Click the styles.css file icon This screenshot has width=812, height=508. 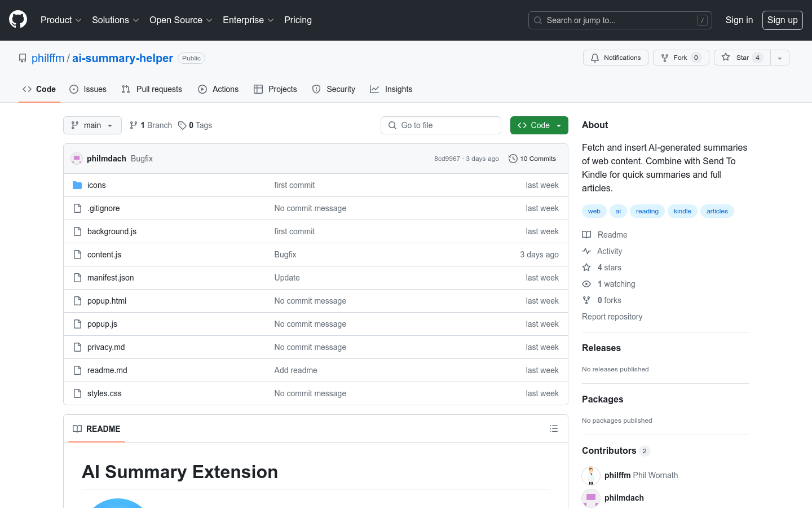77,393
